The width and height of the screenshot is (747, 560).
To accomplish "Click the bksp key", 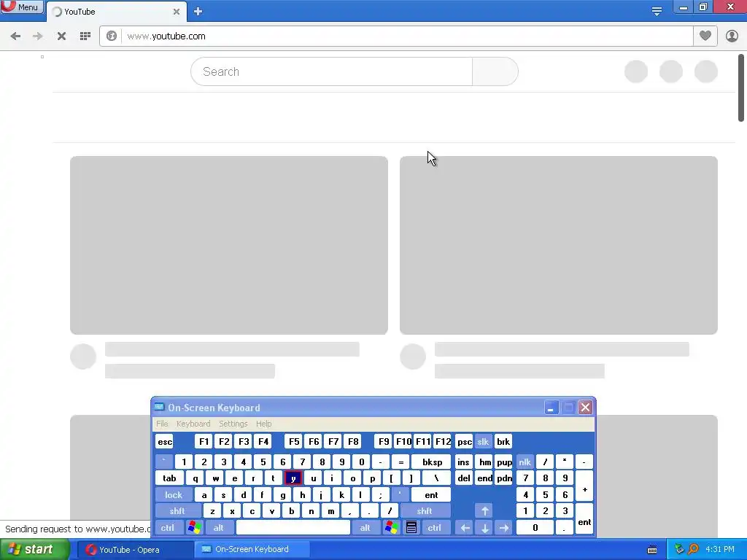I will [x=432, y=462].
